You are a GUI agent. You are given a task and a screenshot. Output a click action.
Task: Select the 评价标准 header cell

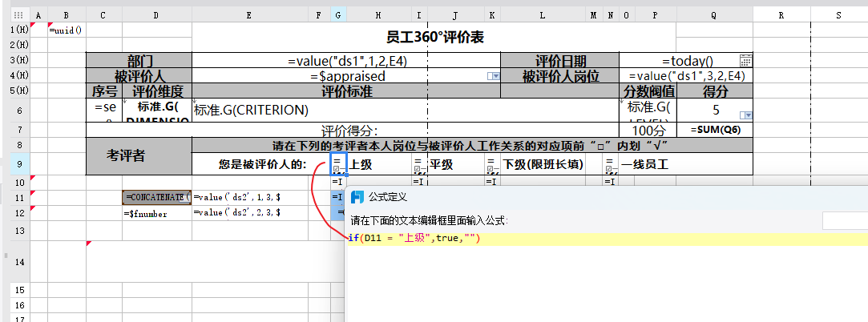346,91
